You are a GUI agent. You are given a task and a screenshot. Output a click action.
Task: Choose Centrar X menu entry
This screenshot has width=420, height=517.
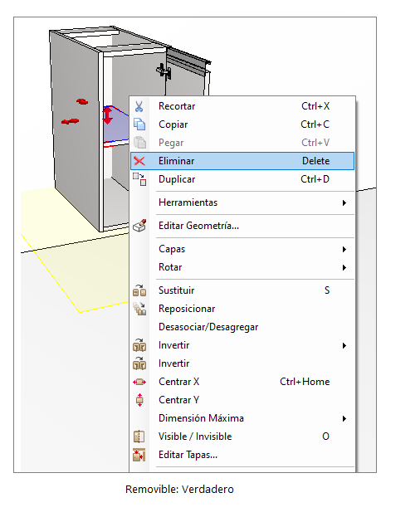(x=242, y=382)
